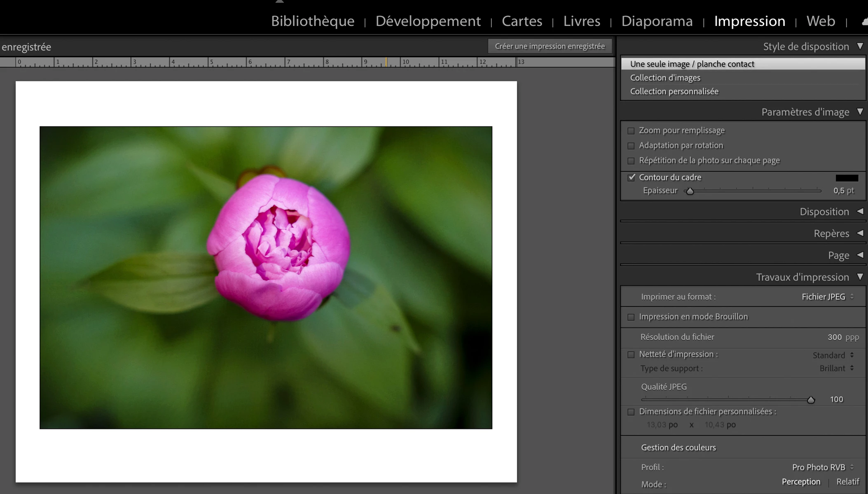Open the black frame contour color swatch
The width and height of the screenshot is (868, 494).
pyautogui.click(x=847, y=178)
